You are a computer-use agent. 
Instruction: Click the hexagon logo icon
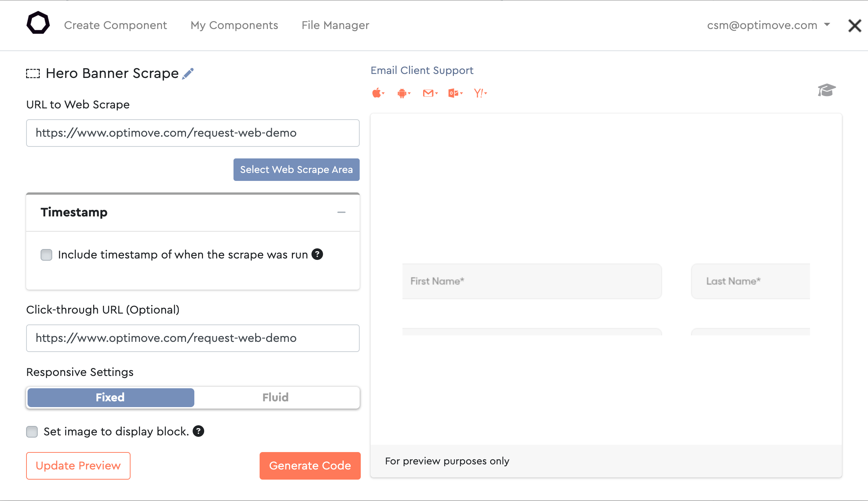(38, 23)
